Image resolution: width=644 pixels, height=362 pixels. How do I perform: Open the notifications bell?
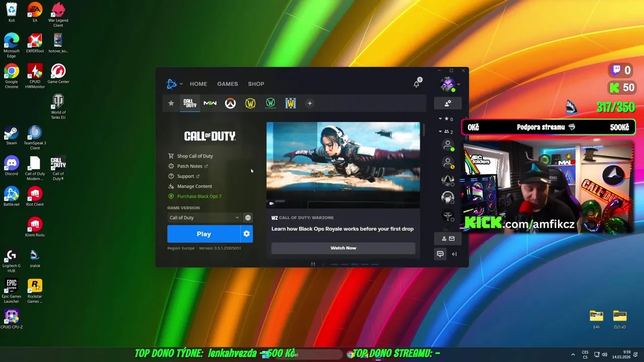tap(417, 84)
